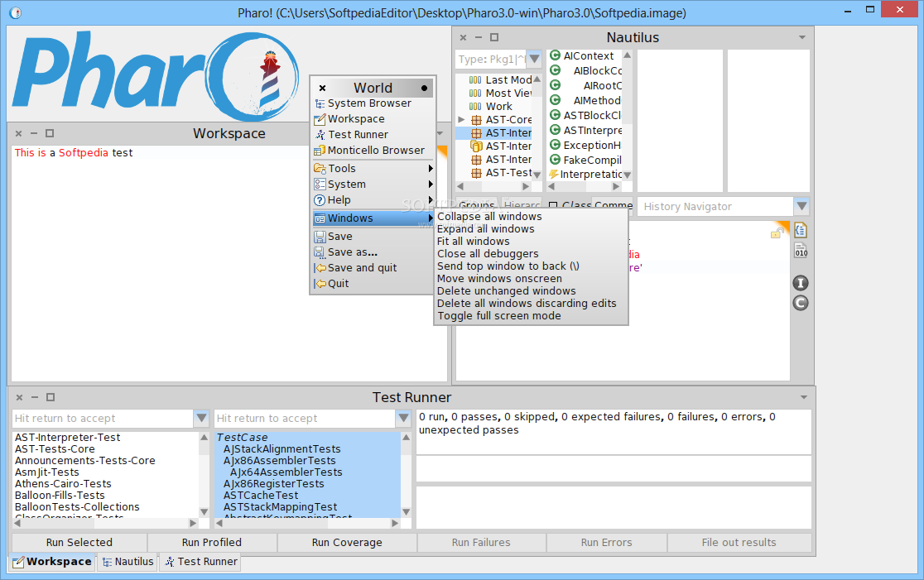Click the System icon in World menu
This screenshot has width=924, height=580.
pos(320,185)
